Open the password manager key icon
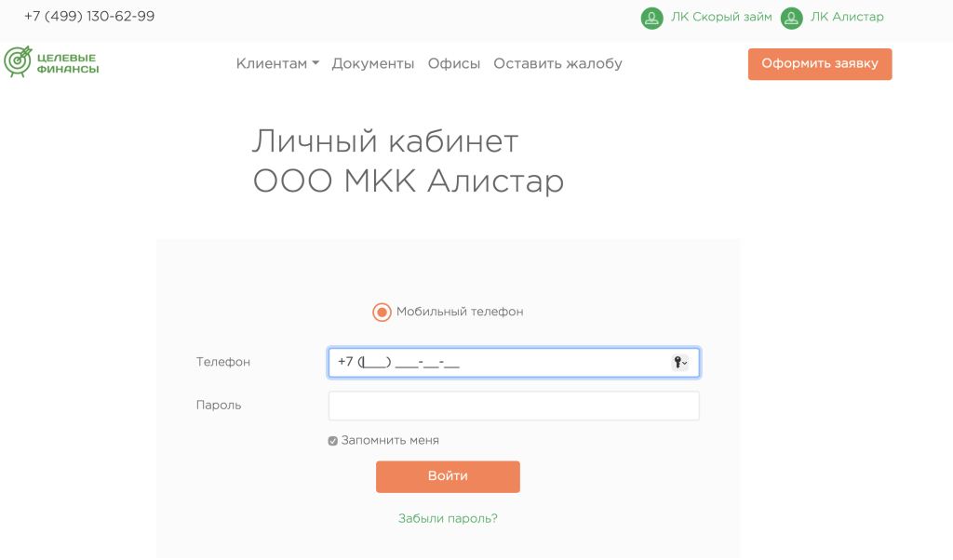This screenshot has height=560, width=953. point(678,362)
